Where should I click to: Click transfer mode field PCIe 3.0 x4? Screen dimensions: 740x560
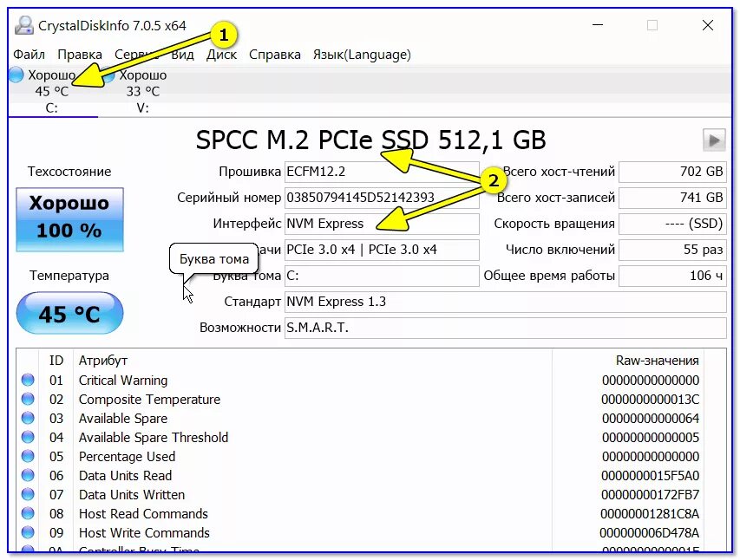pyautogui.click(x=382, y=250)
